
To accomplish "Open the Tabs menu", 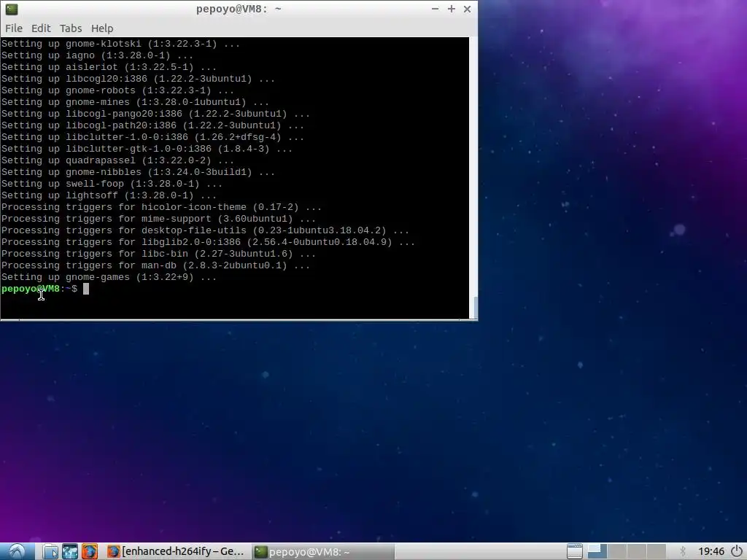I will pos(71,28).
